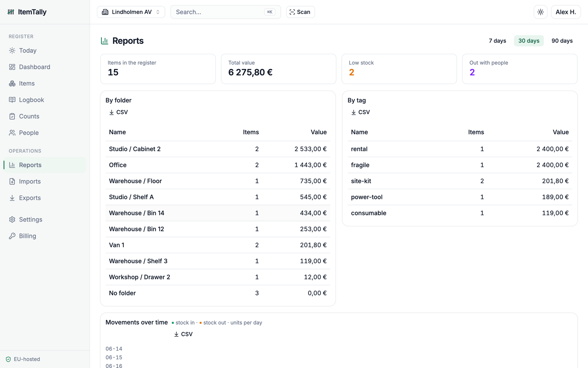Click the building icon beside Lindholmen AV

coord(105,12)
